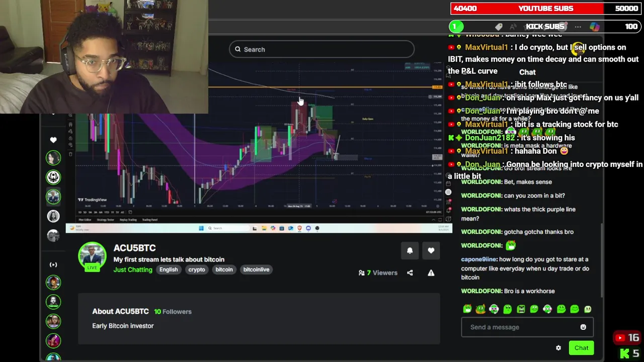Share the ACU5BTC stream

pyautogui.click(x=410, y=273)
